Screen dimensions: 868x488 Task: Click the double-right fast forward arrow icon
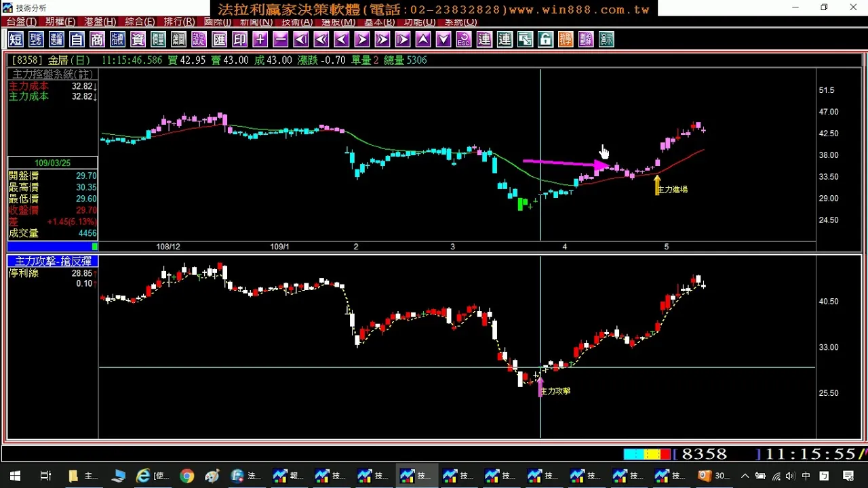coord(382,39)
